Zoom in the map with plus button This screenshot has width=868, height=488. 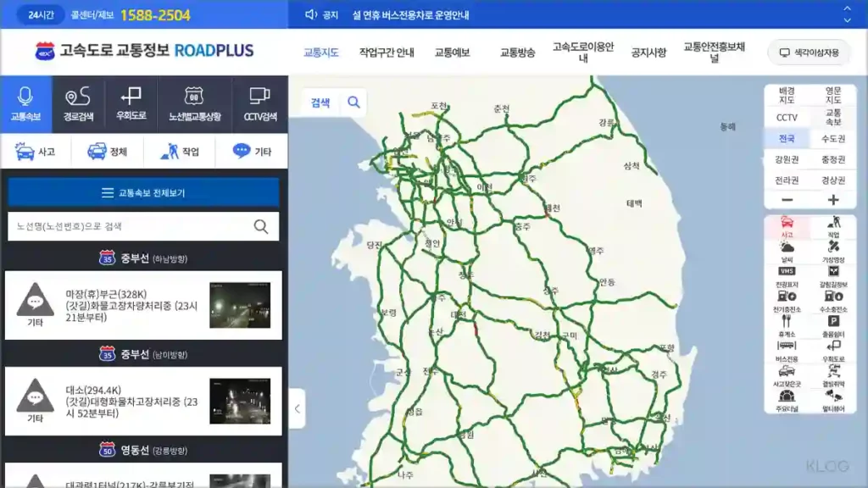pyautogui.click(x=832, y=200)
